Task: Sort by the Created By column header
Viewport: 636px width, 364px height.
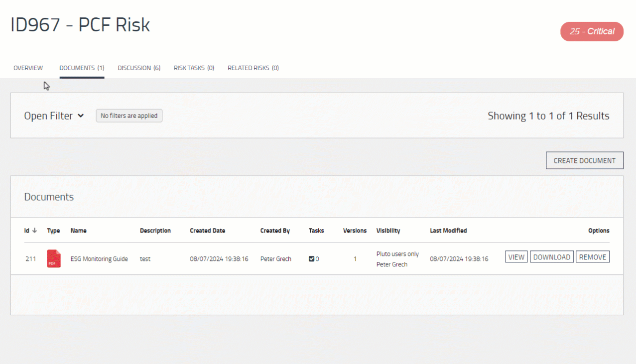Action: click(275, 231)
